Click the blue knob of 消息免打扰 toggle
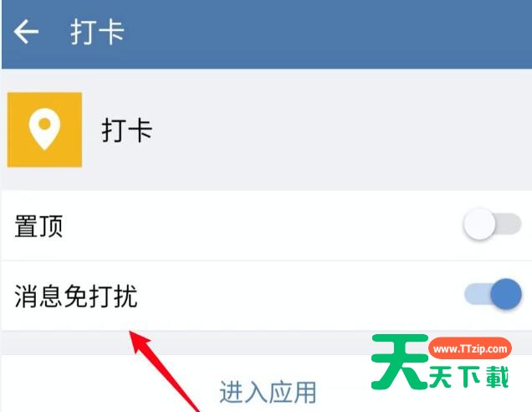 [x=506, y=294]
